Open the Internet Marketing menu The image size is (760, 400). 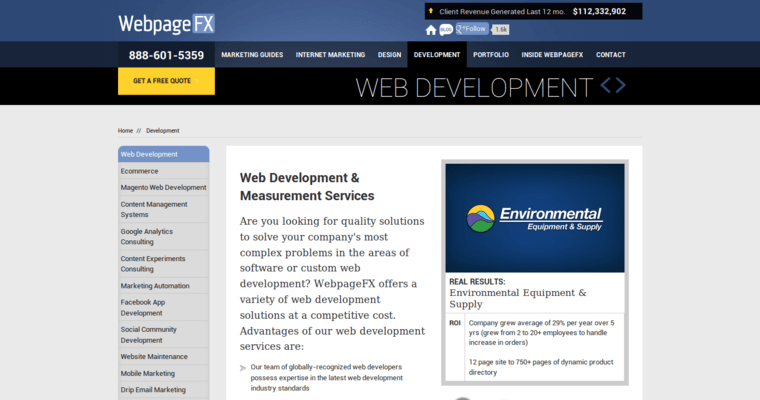[330, 55]
